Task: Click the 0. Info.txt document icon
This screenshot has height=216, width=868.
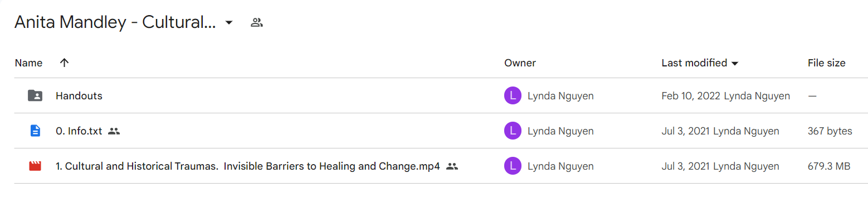Action: click(35, 131)
